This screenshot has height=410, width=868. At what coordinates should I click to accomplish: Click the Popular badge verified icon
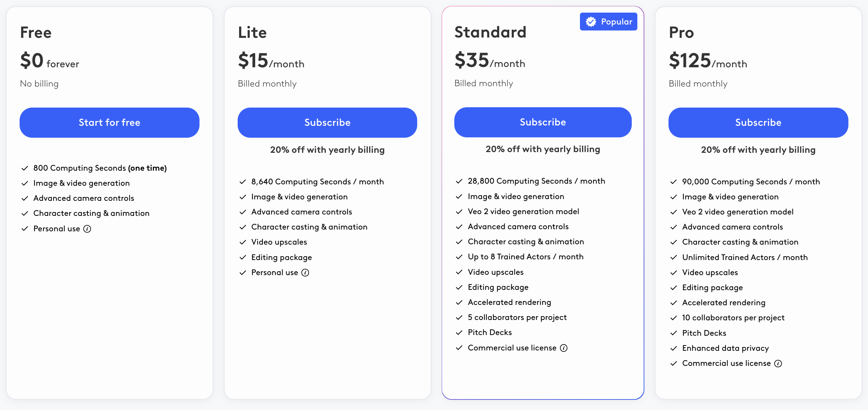click(591, 22)
